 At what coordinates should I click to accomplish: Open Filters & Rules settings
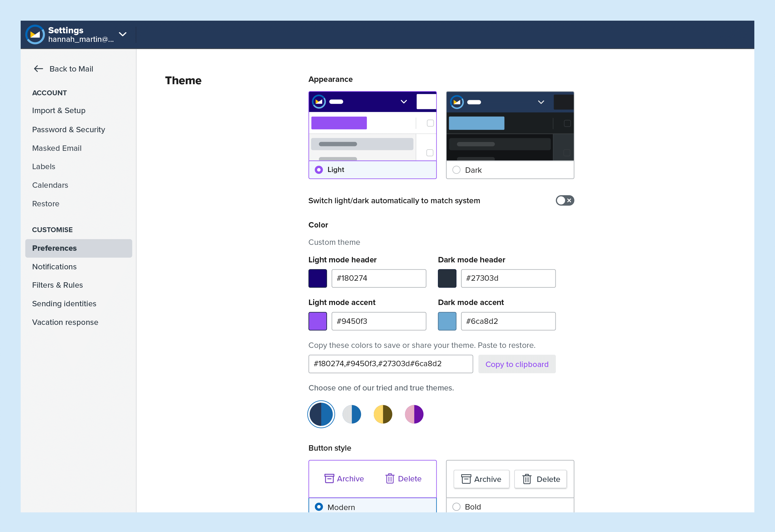(x=57, y=285)
